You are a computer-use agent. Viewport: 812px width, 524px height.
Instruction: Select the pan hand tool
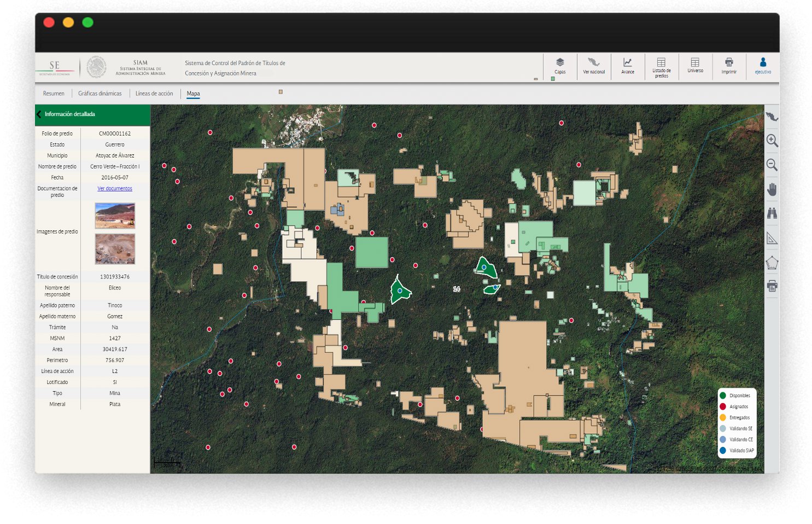[x=772, y=190]
